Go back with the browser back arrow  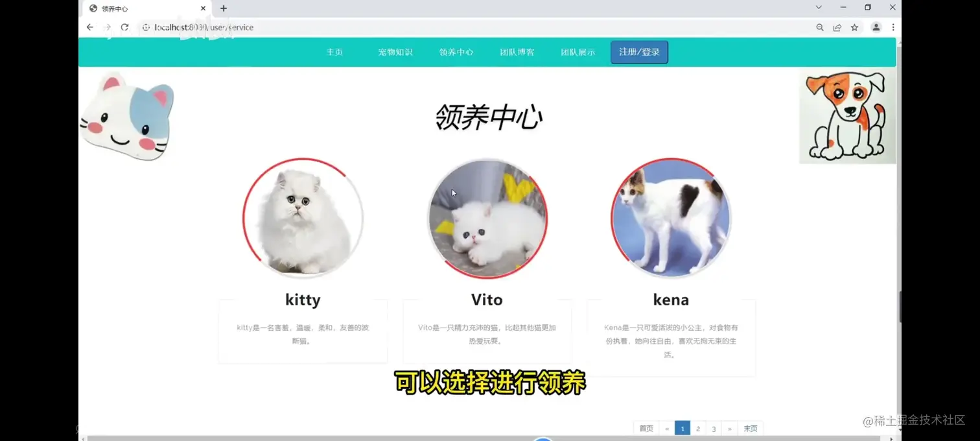coord(90,27)
